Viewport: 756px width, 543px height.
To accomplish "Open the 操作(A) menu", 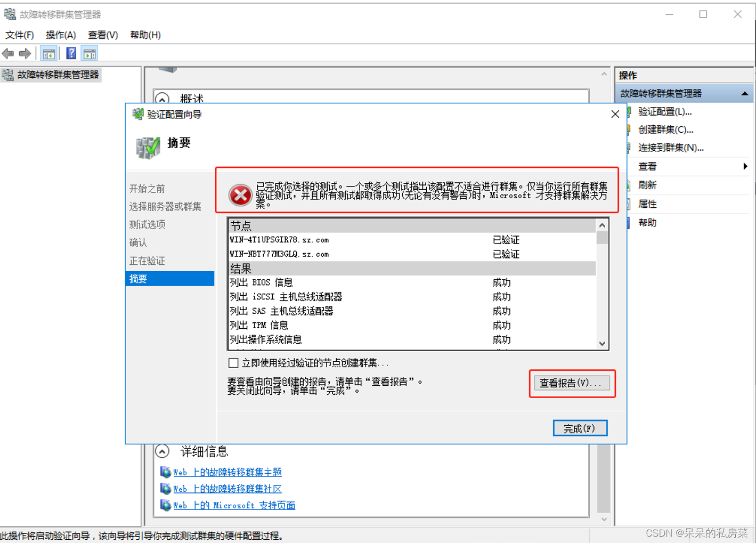I will pos(61,35).
